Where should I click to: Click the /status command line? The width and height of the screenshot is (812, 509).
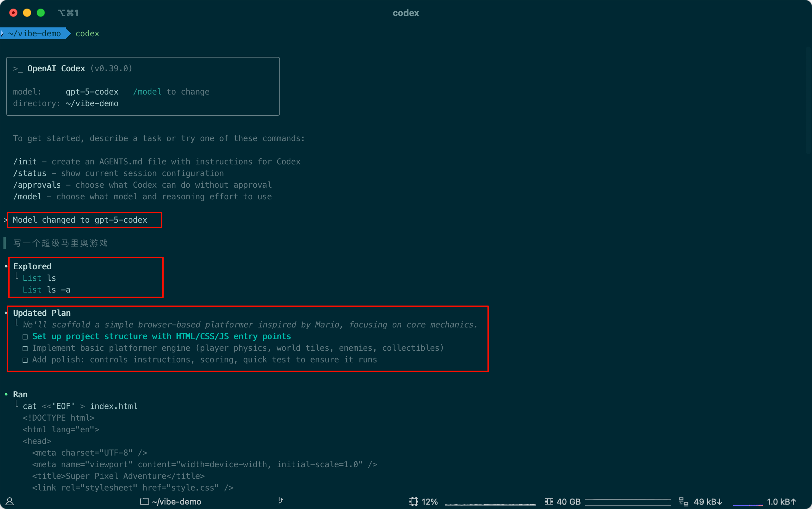[x=118, y=173]
